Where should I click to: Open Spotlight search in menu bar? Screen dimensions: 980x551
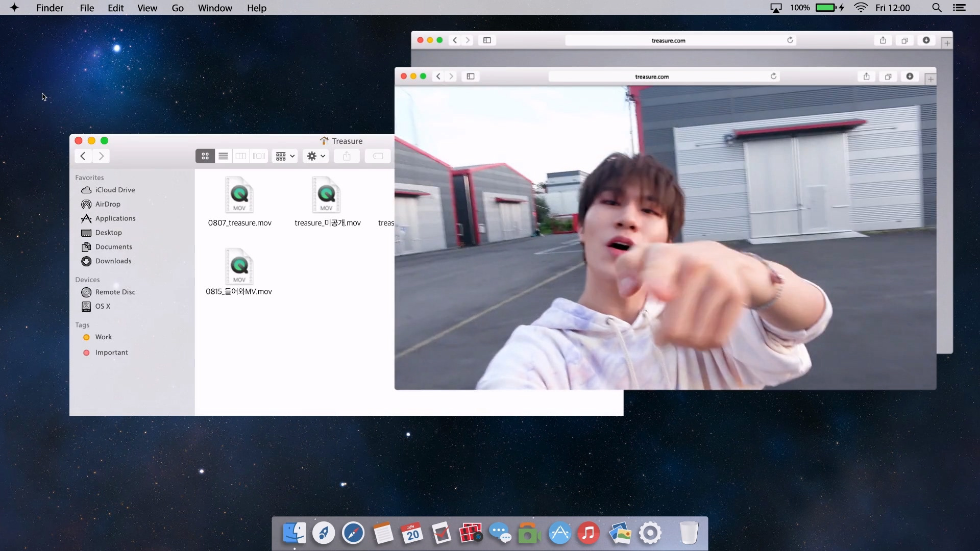coord(937,8)
